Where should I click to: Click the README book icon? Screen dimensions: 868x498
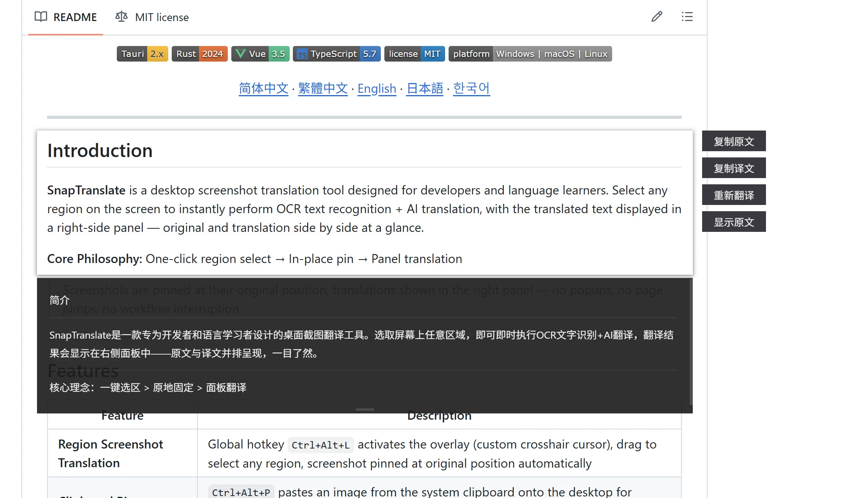click(x=41, y=17)
